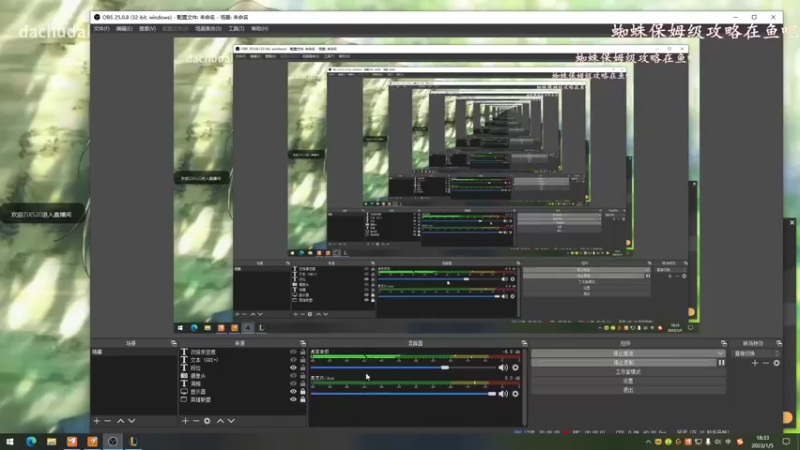This screenshot has height=450, width=800.
Task: Open the 场景集合(S) menu
Action: (208, 29)
